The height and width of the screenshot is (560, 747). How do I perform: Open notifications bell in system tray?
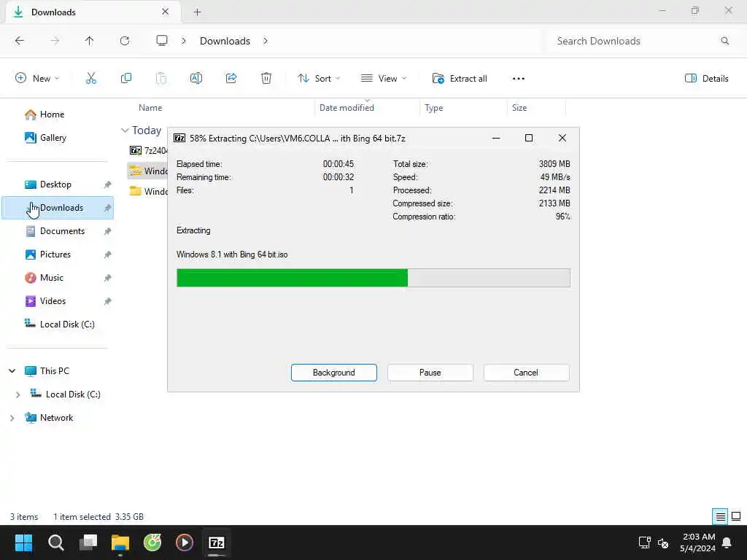(727, 542)
